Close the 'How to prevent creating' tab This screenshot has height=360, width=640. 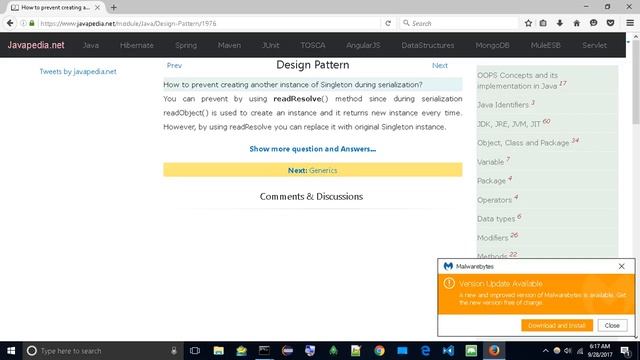(97, 7)
